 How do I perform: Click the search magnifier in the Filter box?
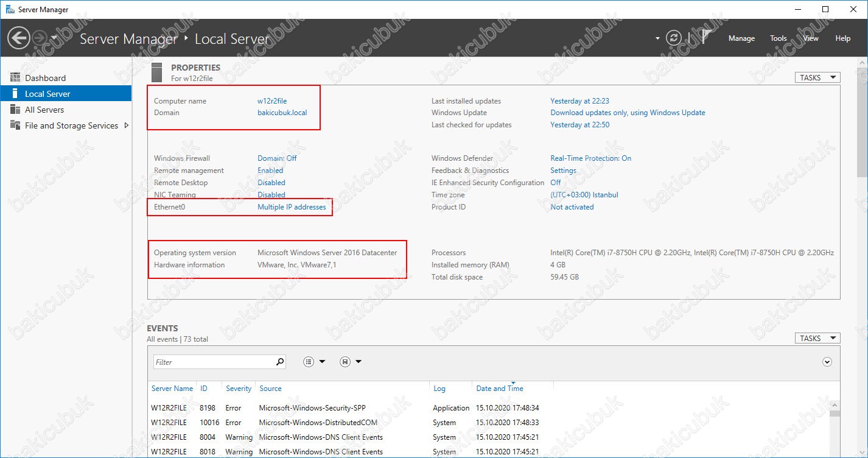point(280,362)
